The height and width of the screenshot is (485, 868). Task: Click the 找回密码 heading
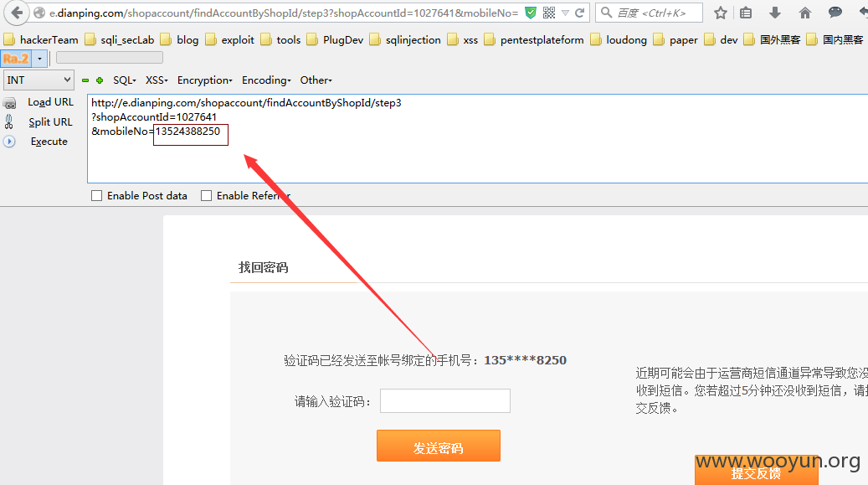(263, 268)
